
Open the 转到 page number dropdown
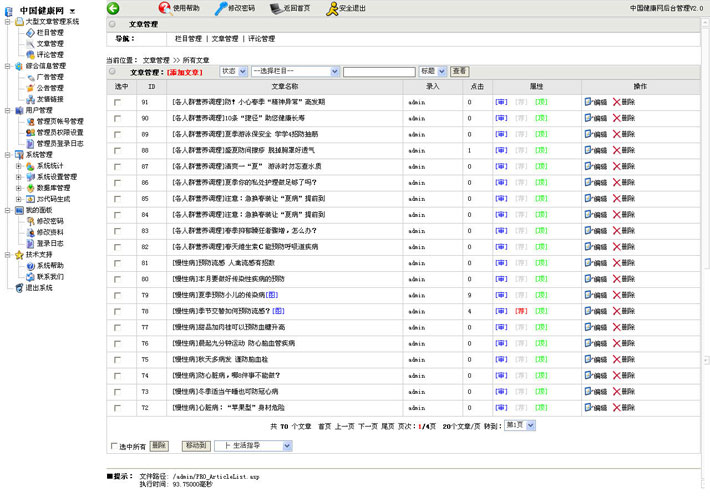point(521,425)
